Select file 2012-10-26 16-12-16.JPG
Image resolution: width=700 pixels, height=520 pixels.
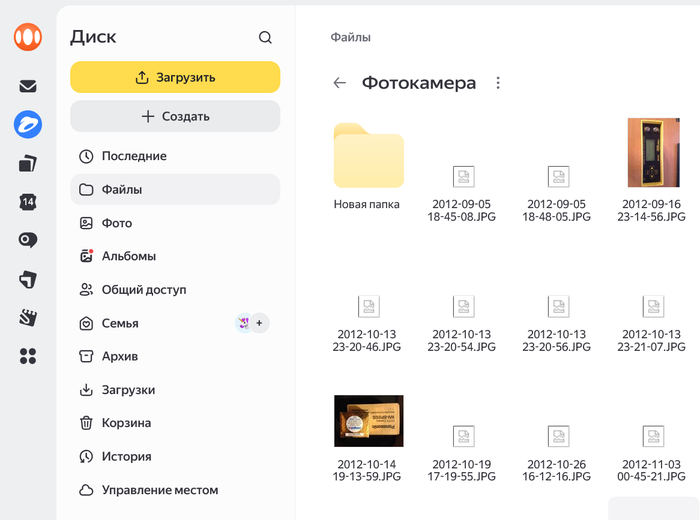click(x=557, y=452)
